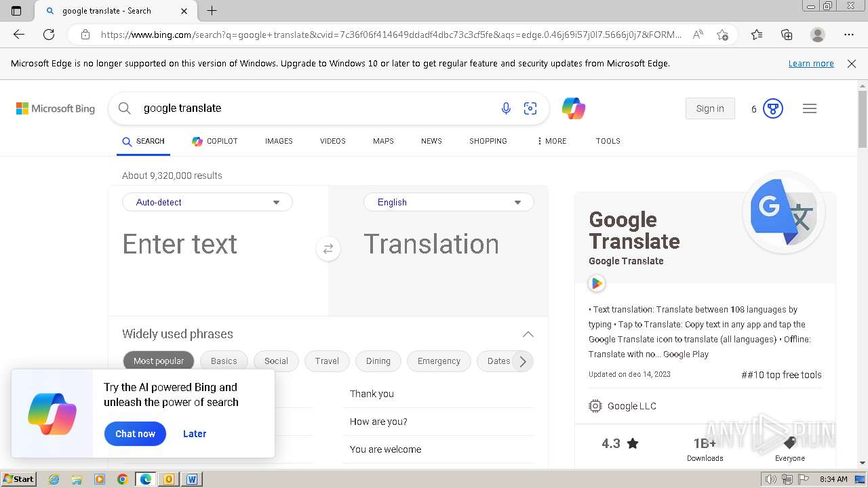Refresh the page with reload icon

point(49,35)
